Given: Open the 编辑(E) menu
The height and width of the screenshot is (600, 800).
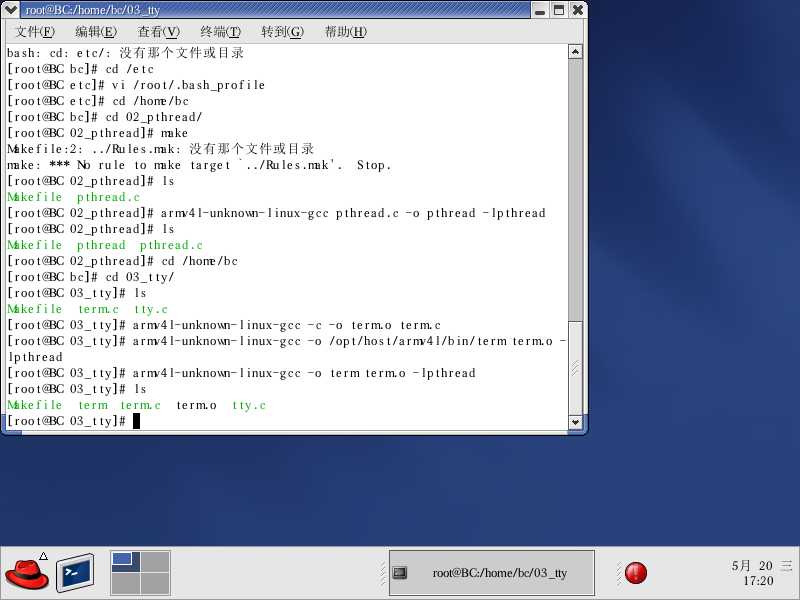Looking at the screenshot, I should [96, 32].
